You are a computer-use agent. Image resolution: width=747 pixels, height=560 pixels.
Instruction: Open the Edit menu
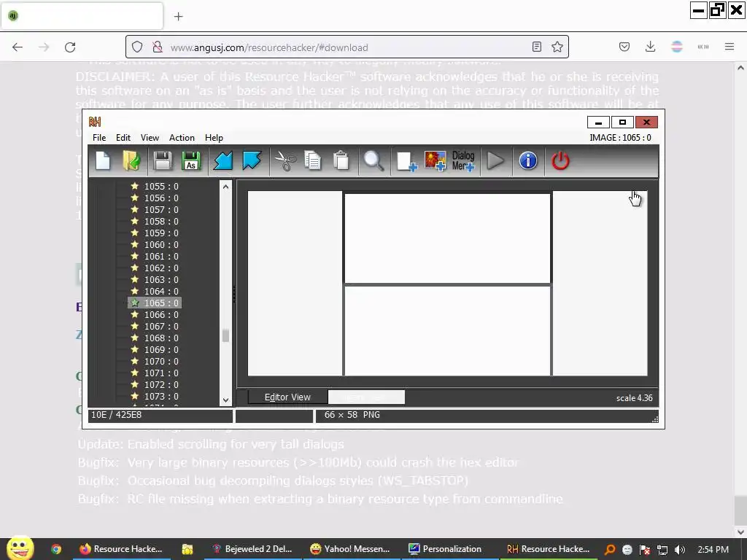tap(123, 138)
